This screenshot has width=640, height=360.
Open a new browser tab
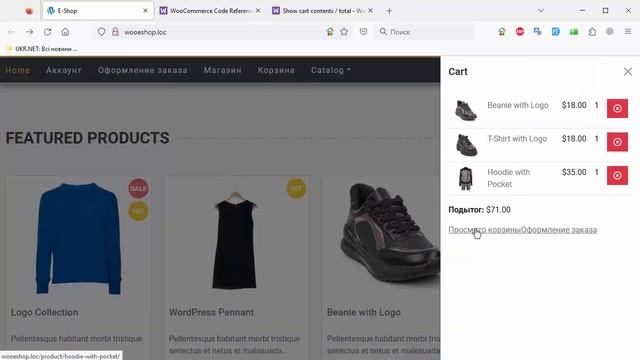click(x=389, y=11)
